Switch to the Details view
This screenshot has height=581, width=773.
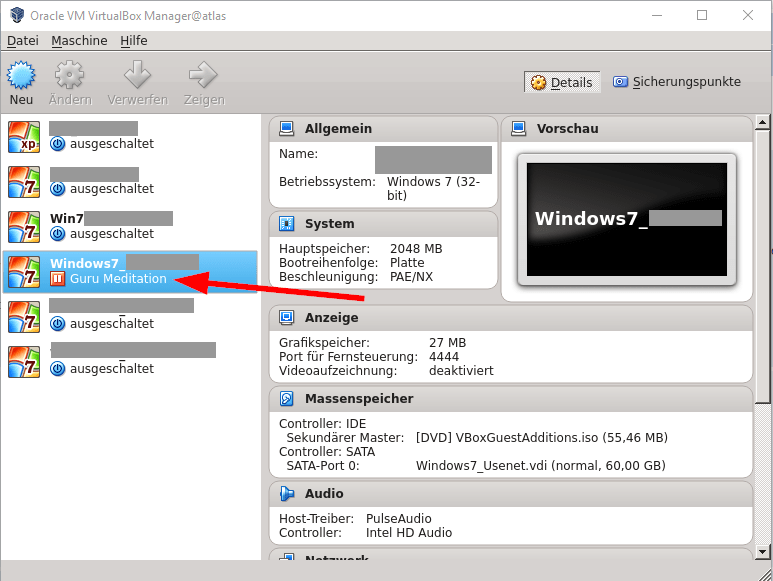click(562, 82)
